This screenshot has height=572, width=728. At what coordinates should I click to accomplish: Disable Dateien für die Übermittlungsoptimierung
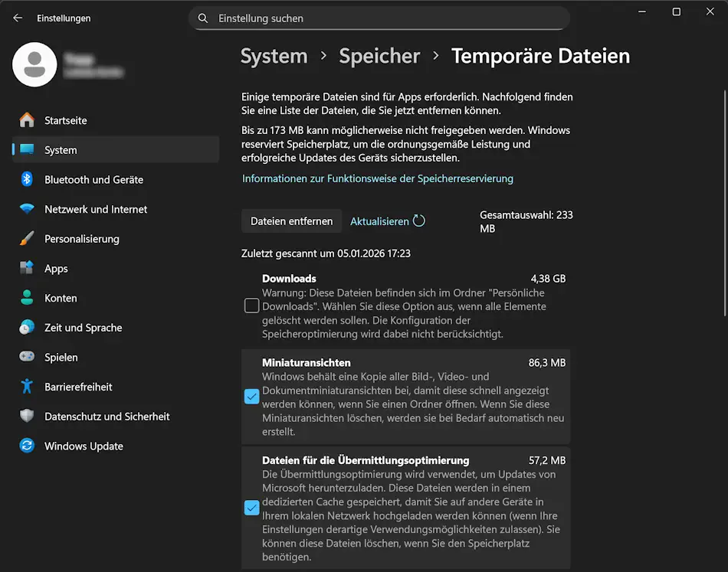pos(251,508)
